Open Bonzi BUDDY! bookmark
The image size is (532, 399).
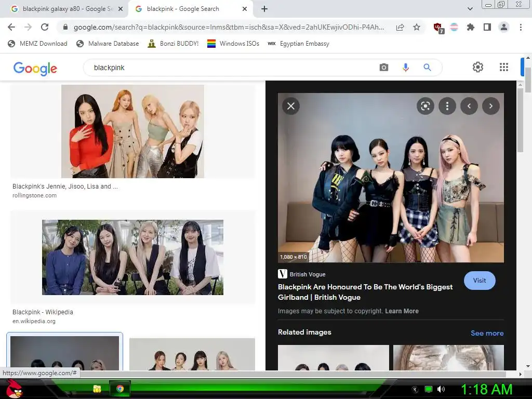click(x=173, y=44)
